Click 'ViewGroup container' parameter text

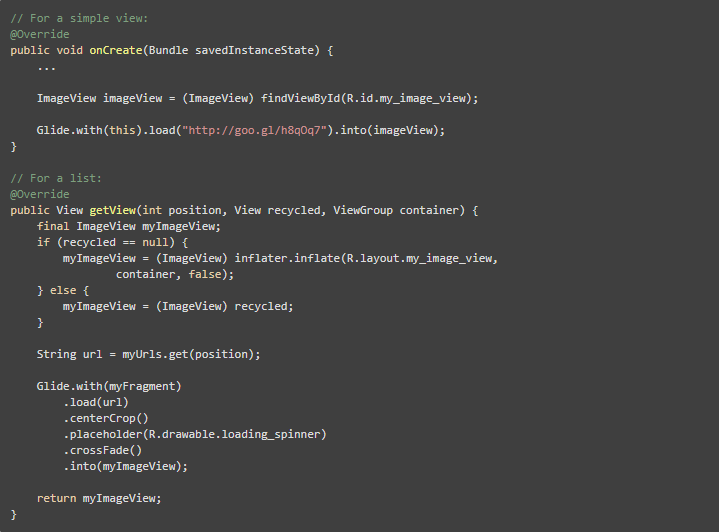click(396, 211)
